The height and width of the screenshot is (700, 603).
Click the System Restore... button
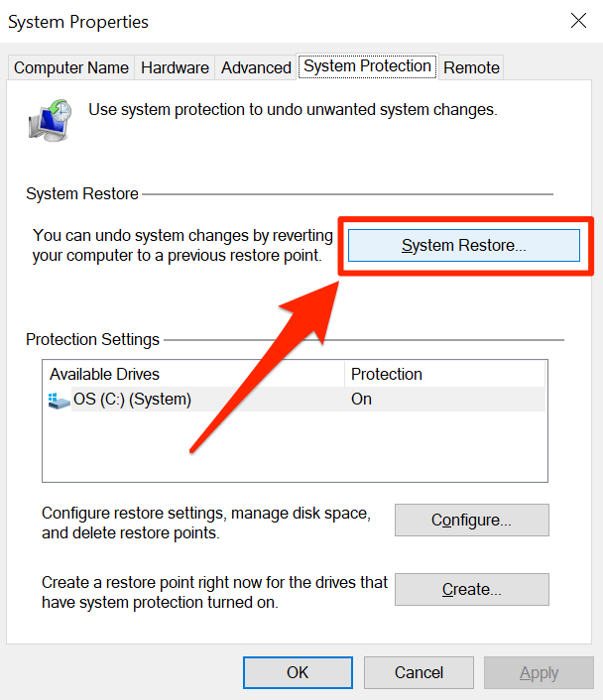[x=463, y=245]
